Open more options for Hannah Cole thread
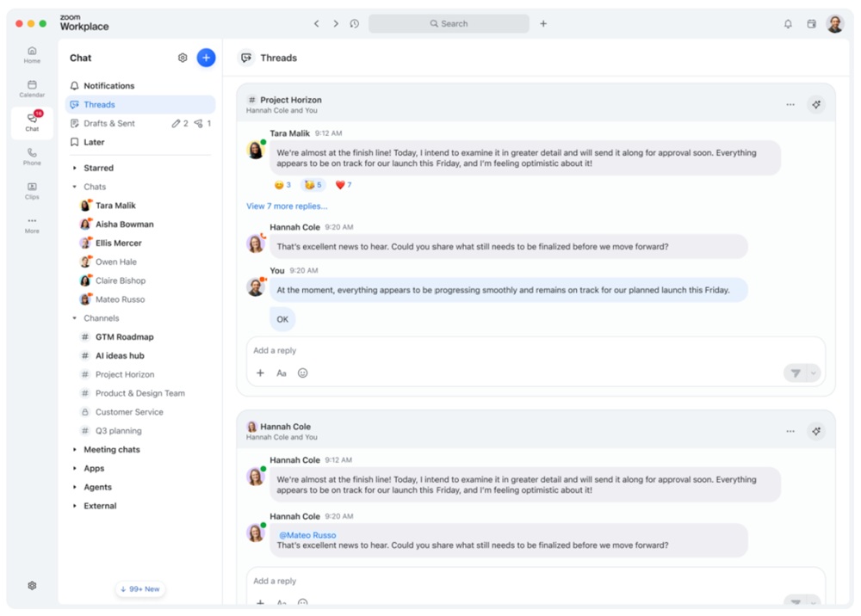The height and width of the screenshot is (616, 861). coord(790,431)
